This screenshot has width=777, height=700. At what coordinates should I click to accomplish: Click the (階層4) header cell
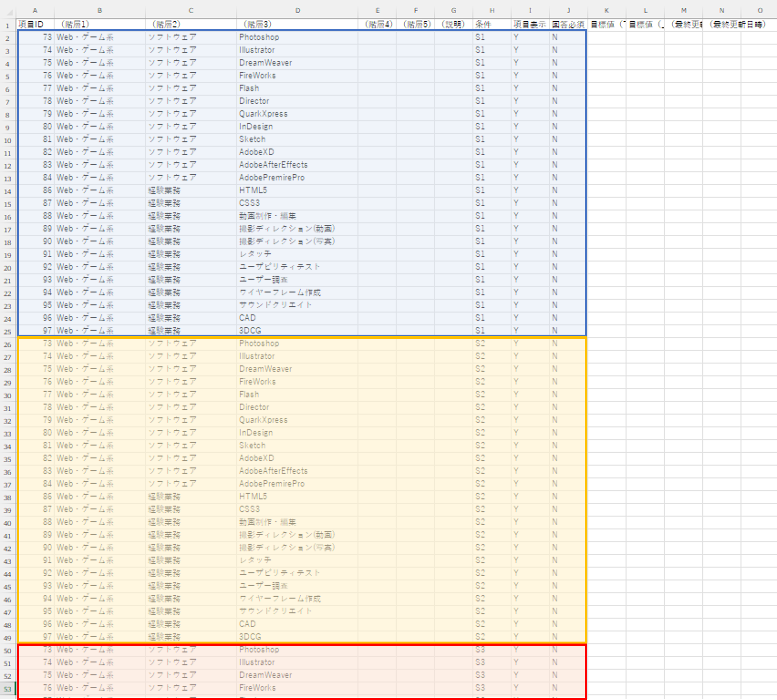377,25
